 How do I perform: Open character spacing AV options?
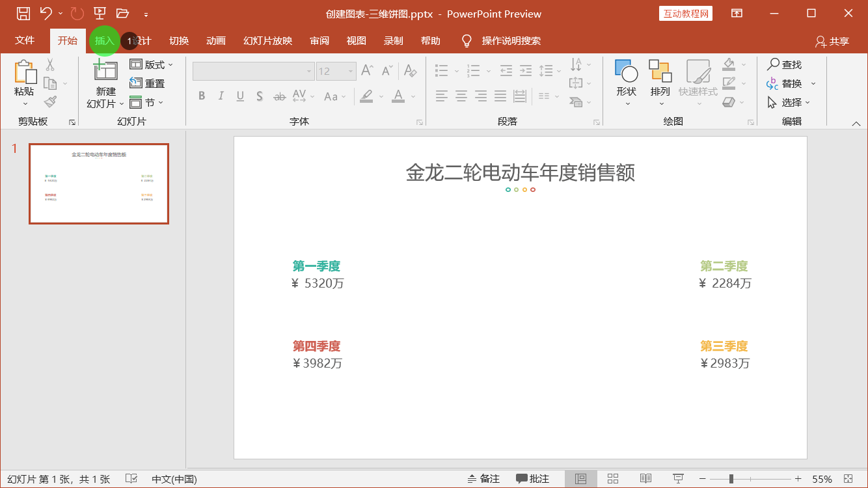pyautogui.click(x=304, y=96)
